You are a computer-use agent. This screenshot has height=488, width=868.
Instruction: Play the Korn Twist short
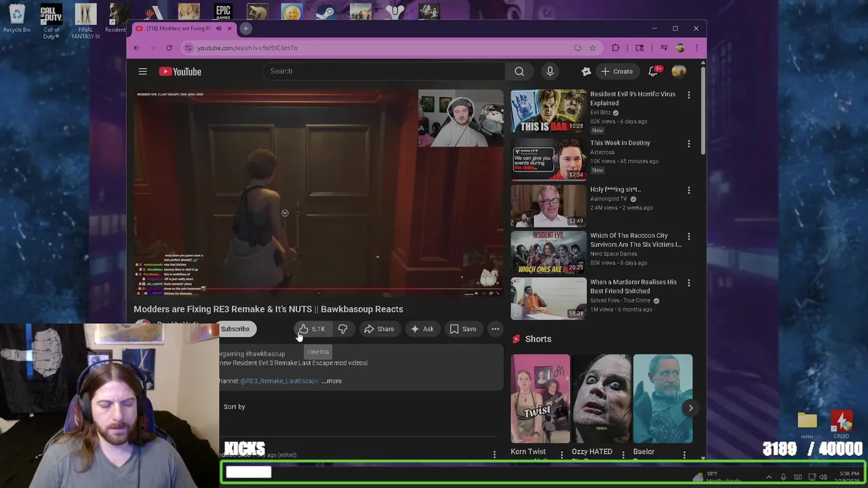540,399
